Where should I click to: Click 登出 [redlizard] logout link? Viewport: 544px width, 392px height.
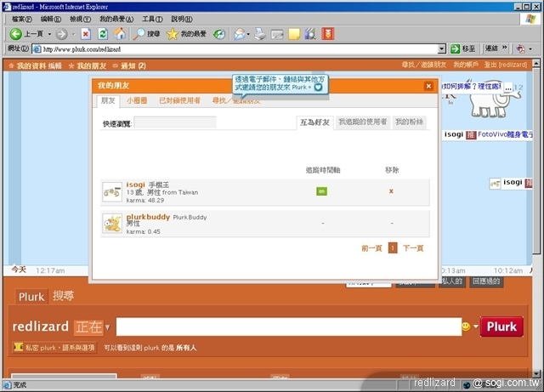pyautogui.click(x=506, y=65)
